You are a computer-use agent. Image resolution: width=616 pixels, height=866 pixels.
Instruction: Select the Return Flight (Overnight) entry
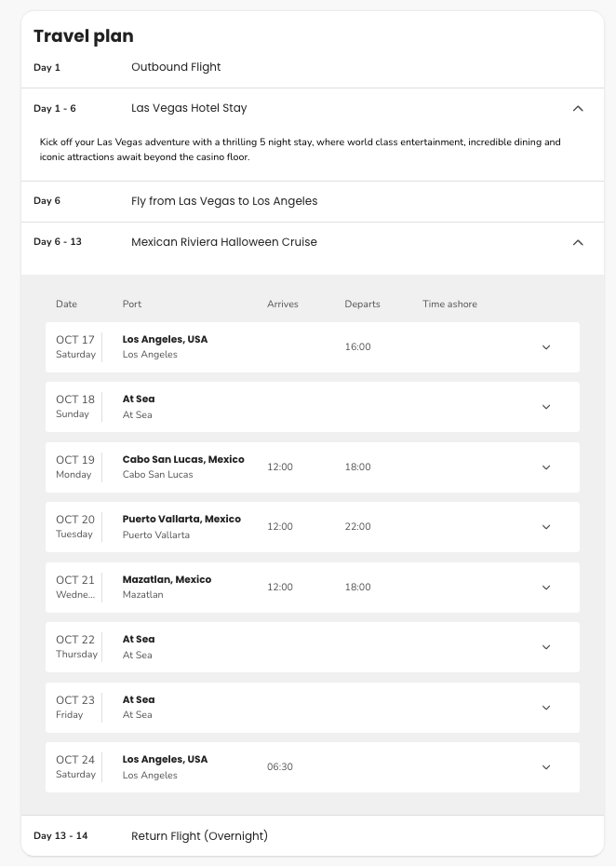[199, 835]
